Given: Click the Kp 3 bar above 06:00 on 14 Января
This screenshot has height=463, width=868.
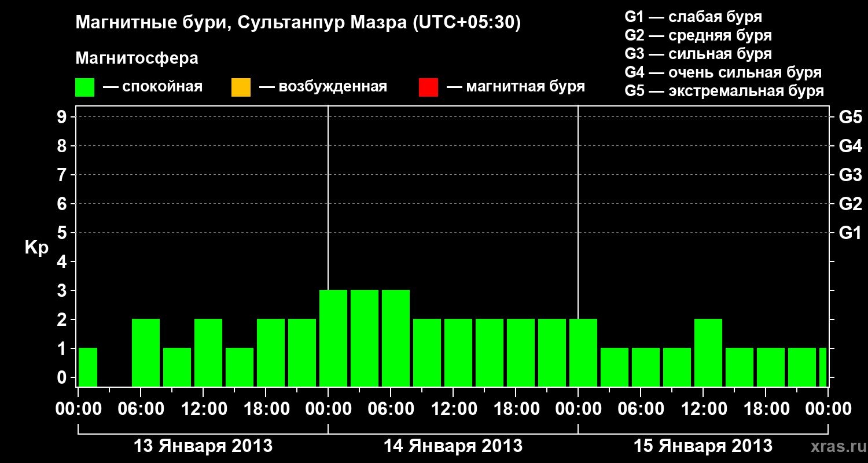Looking at the screenshot, I should pos(396,338).
